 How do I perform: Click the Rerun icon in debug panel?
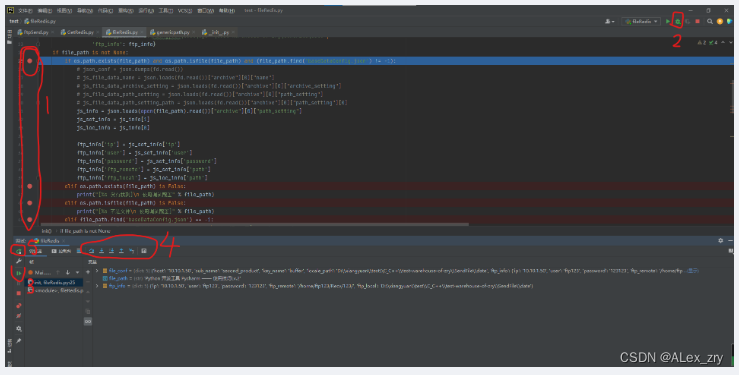pos(18,251)
